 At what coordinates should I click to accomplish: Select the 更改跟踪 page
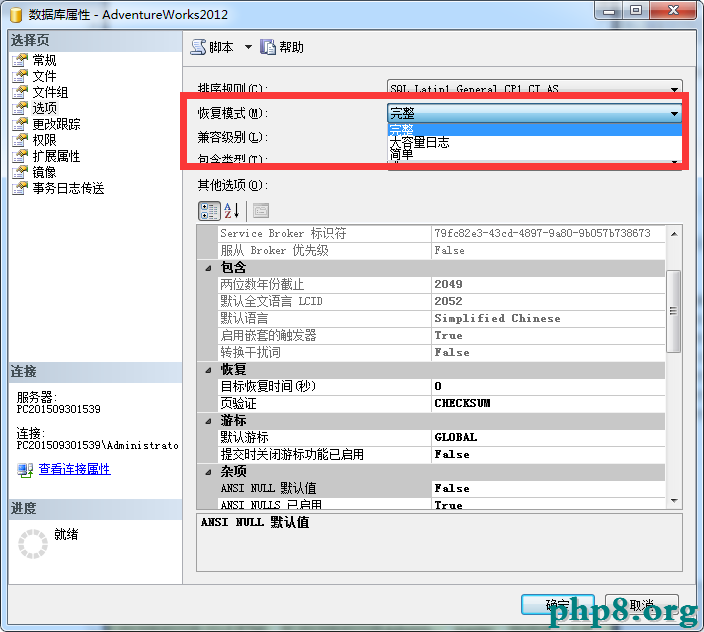click(x=56, y=124)
